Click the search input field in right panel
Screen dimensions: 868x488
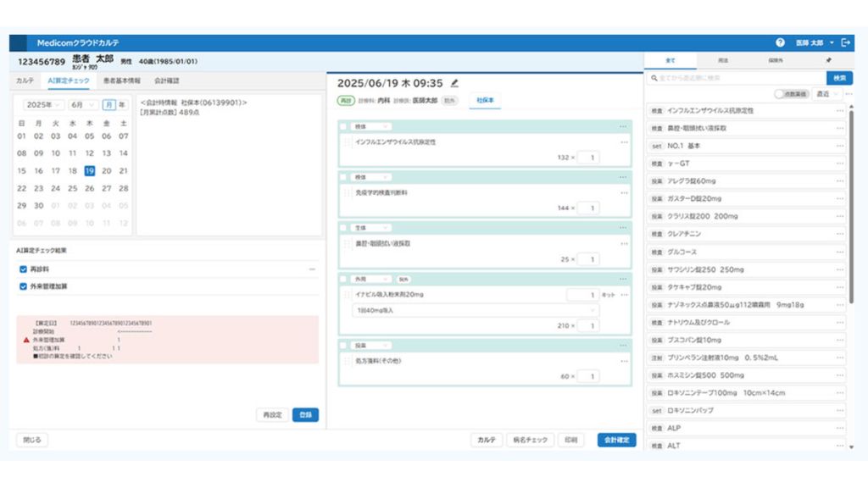tap(734, 77)
